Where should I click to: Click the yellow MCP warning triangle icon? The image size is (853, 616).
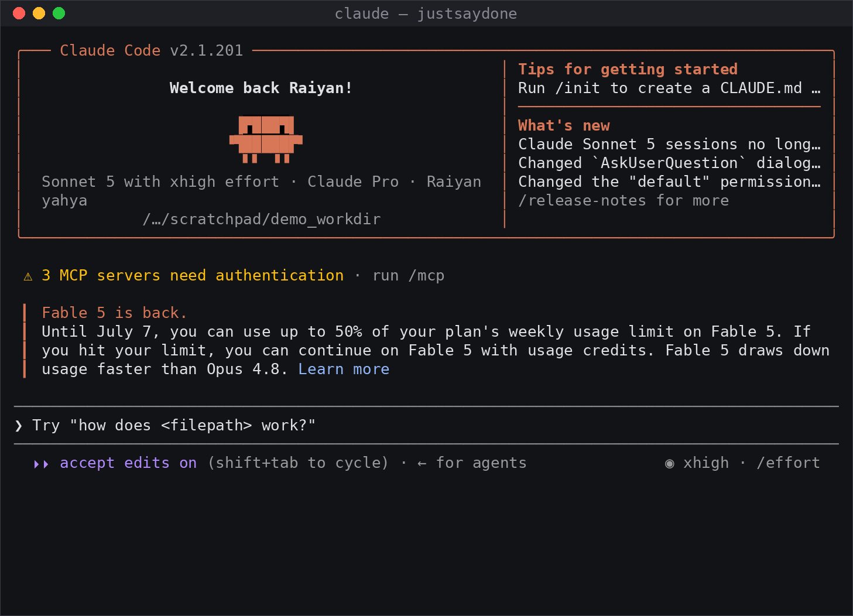coord(28,276)
